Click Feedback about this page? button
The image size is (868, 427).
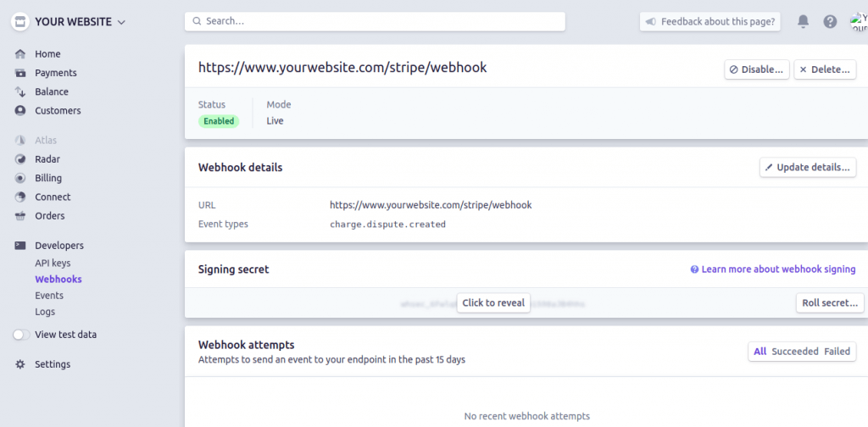coord(710,21)
